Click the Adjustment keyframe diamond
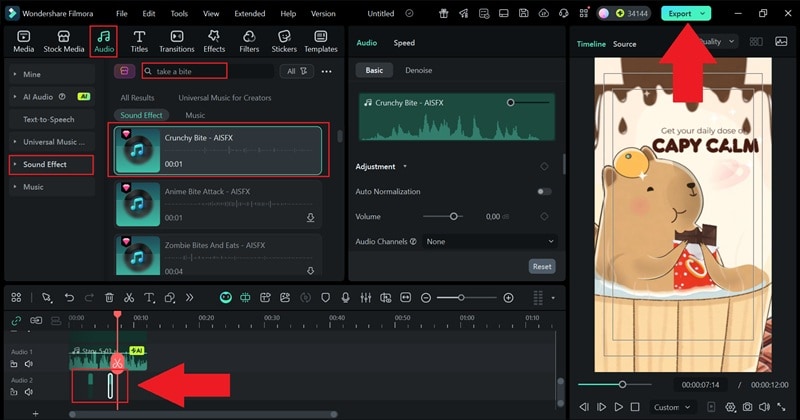 click(x=544, y=166)
